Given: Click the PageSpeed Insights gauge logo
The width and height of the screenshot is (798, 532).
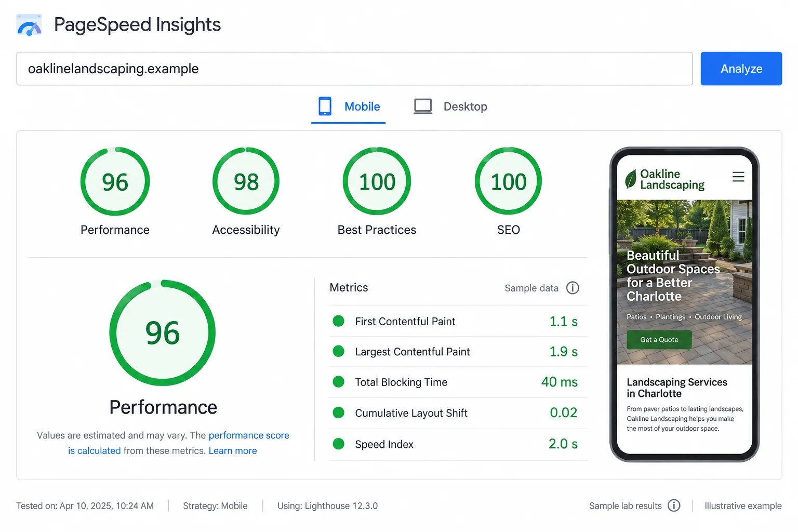Looking at the screenshot, I should pos(29,25).
